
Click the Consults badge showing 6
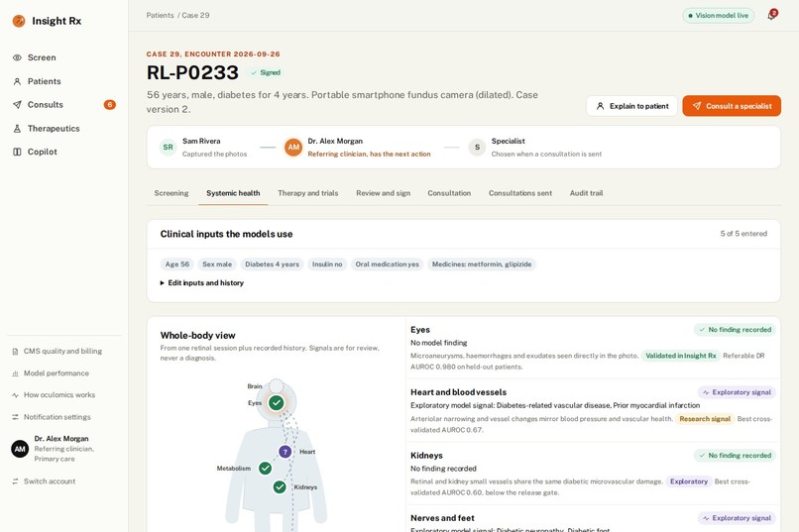[x=110, y=105]
